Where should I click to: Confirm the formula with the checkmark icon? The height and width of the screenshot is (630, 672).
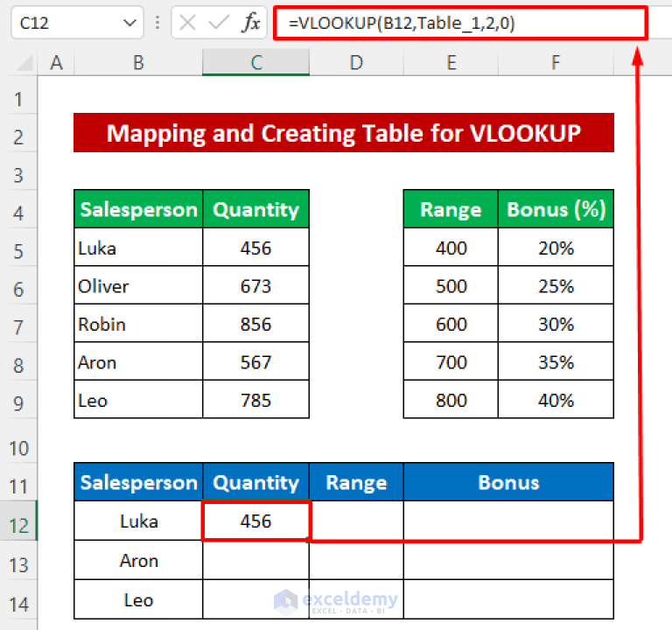(219, 23)
